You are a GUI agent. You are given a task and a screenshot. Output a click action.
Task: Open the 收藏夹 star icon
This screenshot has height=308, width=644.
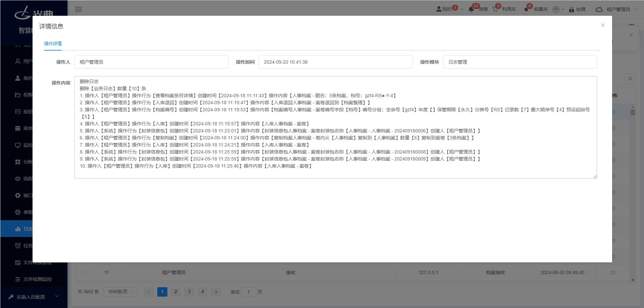click(x=526, y=9)
